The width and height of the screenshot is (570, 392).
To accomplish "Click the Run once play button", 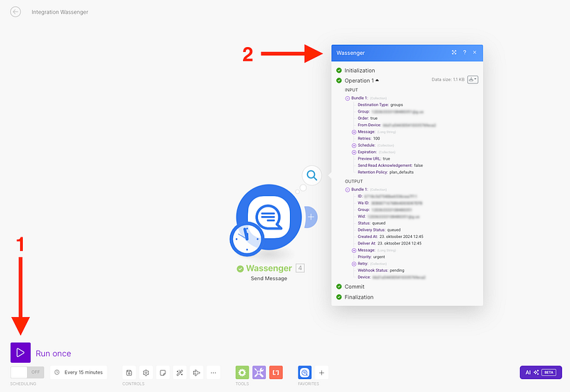I will pyautogui.click(x=21, y=353).
